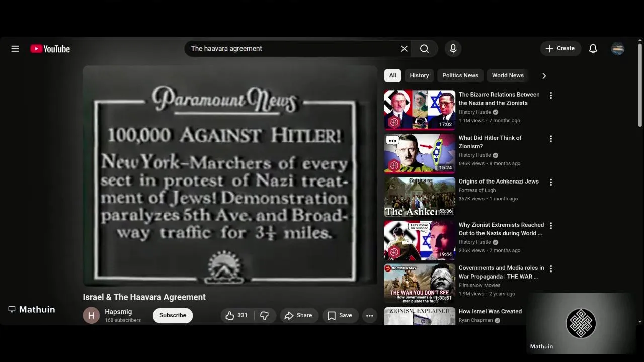Open The Bizarre Relations video thumbnail
This screenshot has width=644, height=362.
[x=420, y=110]
